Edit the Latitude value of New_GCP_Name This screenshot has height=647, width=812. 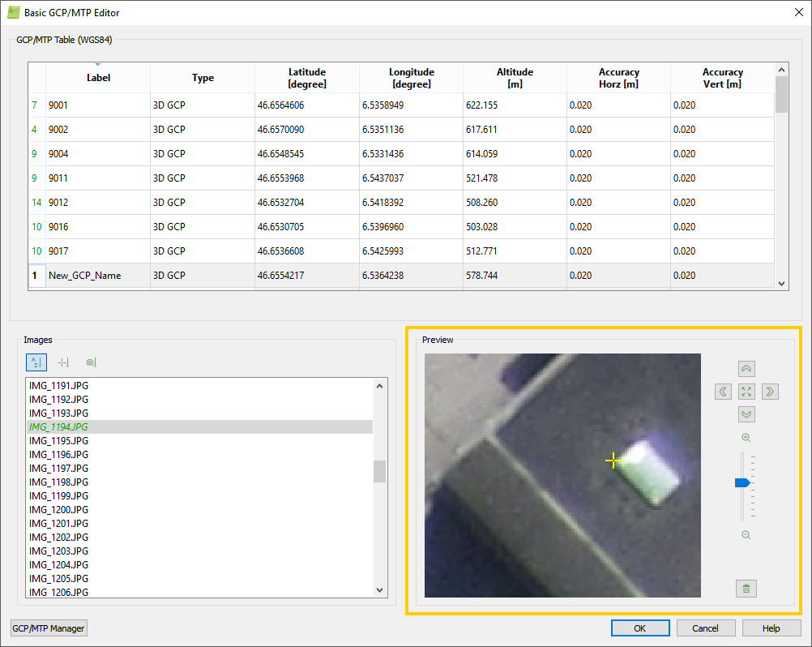pos(306,276)
